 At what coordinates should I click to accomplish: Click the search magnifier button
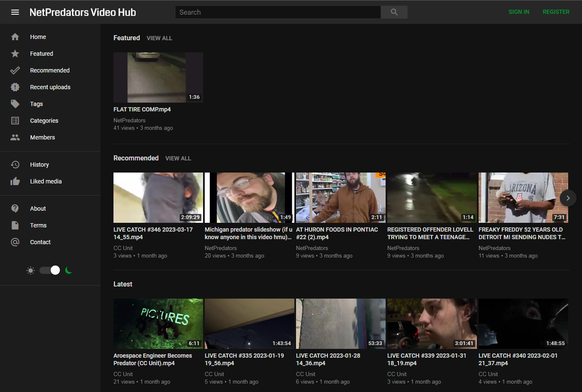[x=394, y=12]
